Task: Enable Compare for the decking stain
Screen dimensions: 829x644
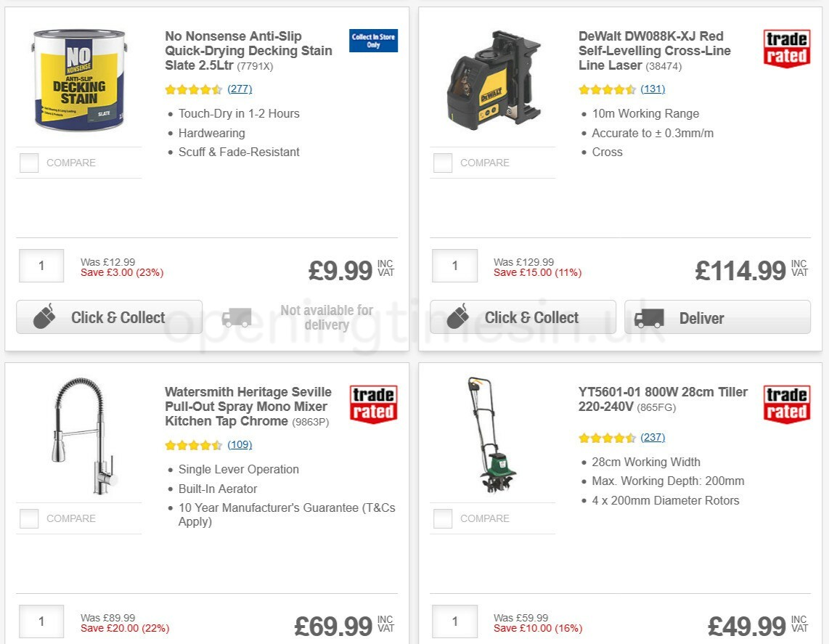Action: 28,163
